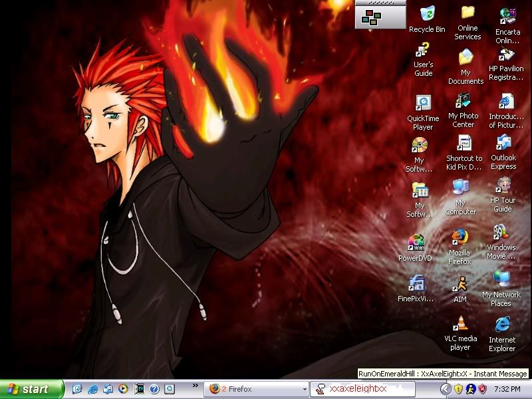Click the floating toolbar icon at the top of the desktop
The width and height of the screenshot is (532, 399).
(x=371, y=17)
